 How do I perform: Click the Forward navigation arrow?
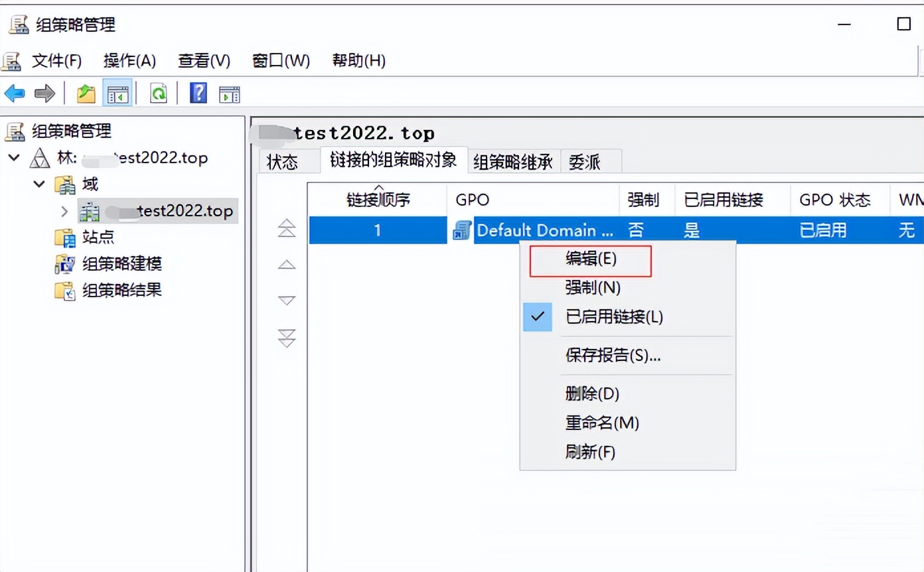[x=44, y=93]
